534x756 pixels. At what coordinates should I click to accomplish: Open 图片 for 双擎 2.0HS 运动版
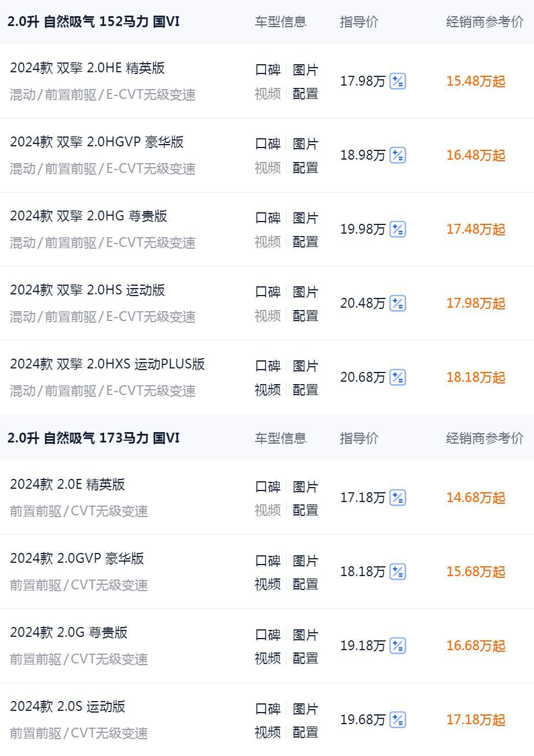pyautogui.click(x=305, y=292)
